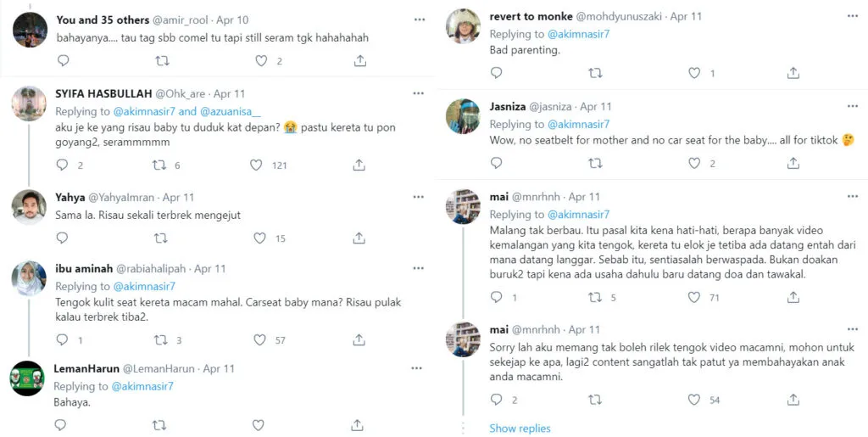Reply to Jasniza's seatbelt tweet
Viewport: 868px width, 437px height.
(497, 164)
